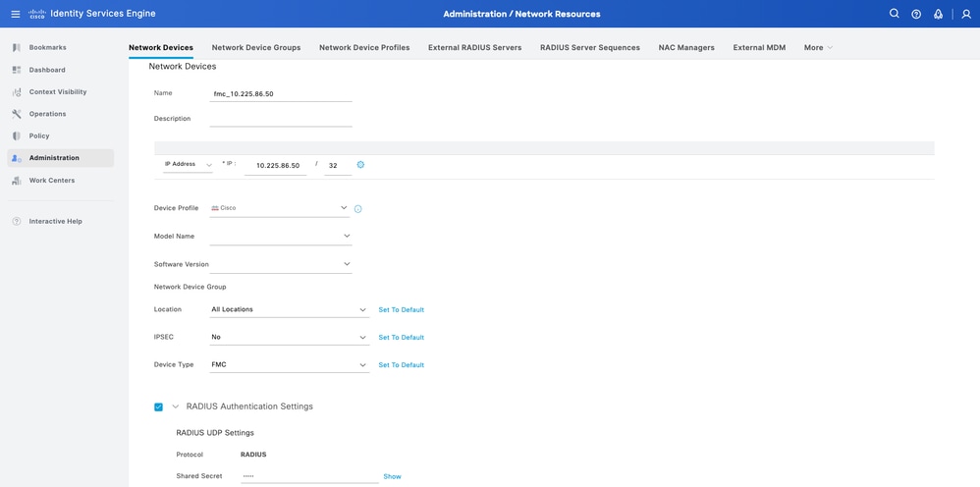Image resolution: width=980 pixels, height=487 pixels.
Task: Switch to Network Device Profiles tab
Action: [364, 47]
